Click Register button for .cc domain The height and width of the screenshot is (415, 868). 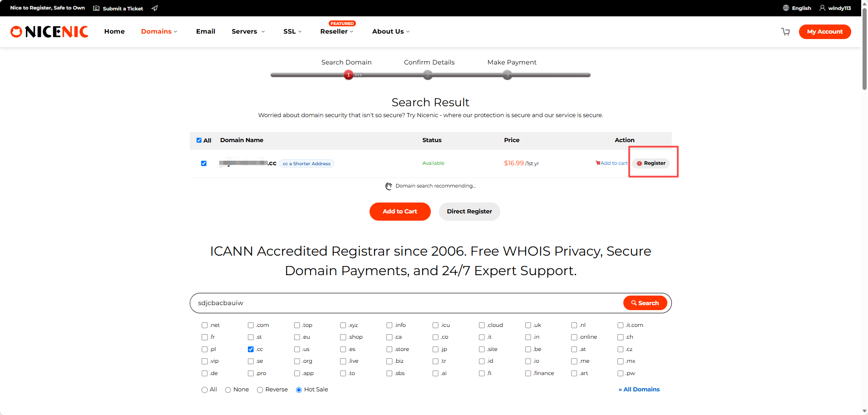click(651, 163)
